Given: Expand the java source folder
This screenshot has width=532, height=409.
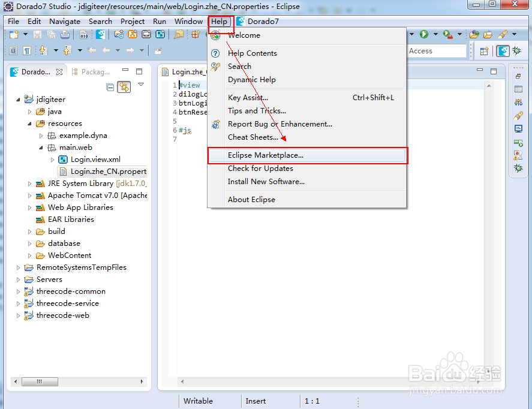Looking at the screenshot, I should tap(29, 112).
